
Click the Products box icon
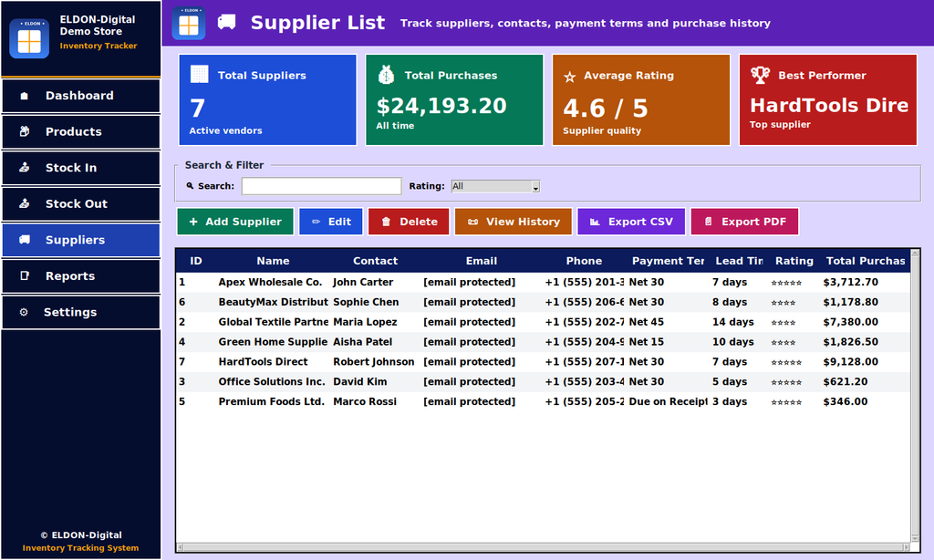[25, 131]
